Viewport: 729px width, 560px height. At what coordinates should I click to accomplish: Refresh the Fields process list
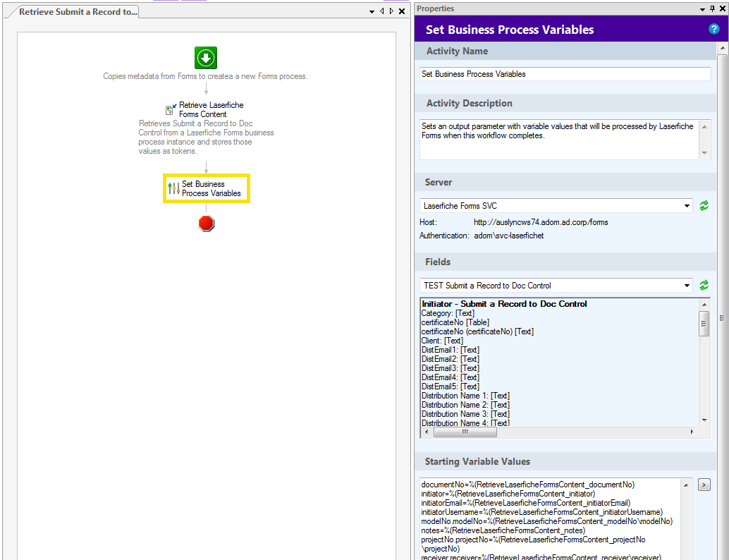coord(704,285)
